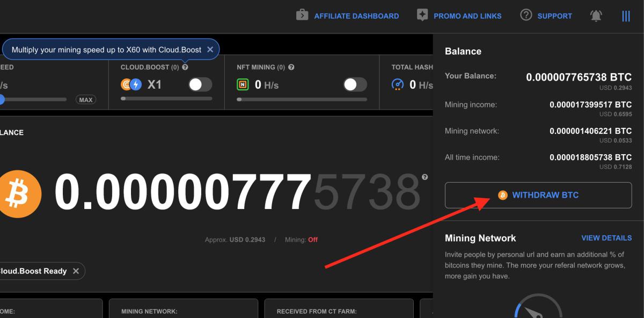
Task: Open Promo and Links page
Action: 459,16
